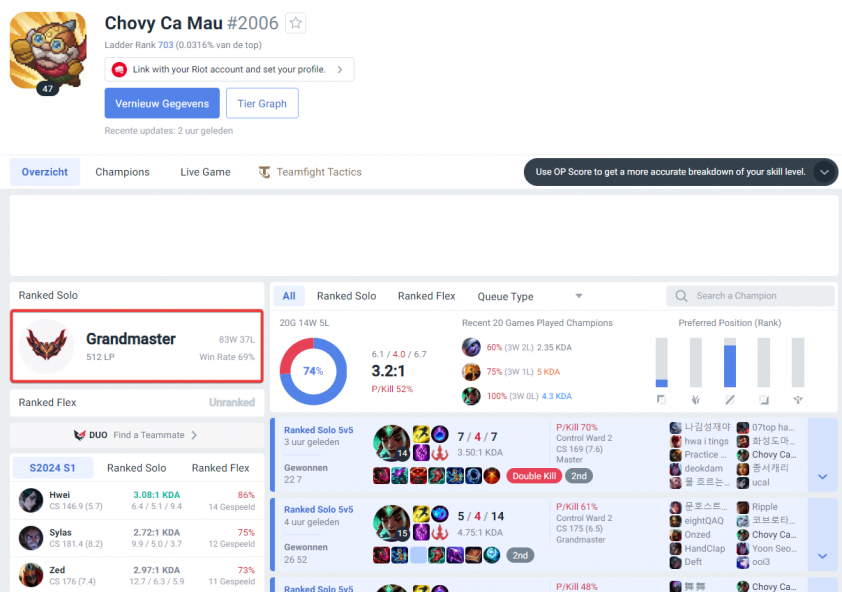The height and width of the screenshot is (592, 842).
Task: Click the Search a Champion field
Action: pyautogui.click(x=750, y=296)
